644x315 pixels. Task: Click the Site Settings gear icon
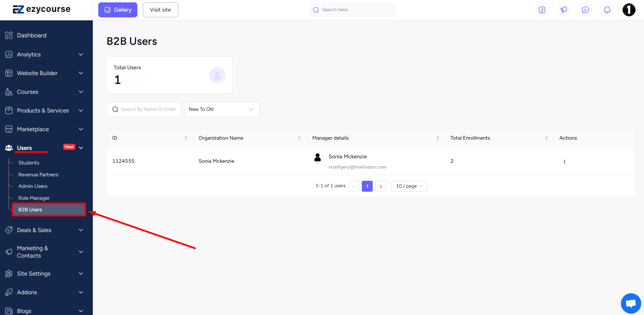(9, 274)
